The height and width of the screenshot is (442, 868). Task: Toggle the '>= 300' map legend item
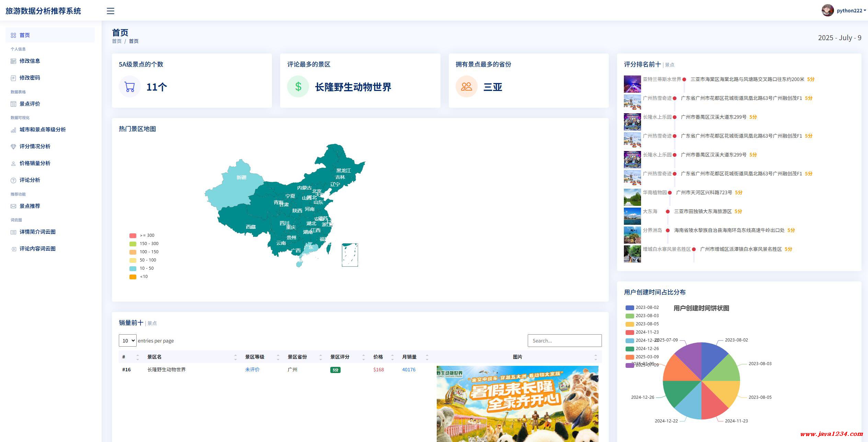click(x=133, y=235)
